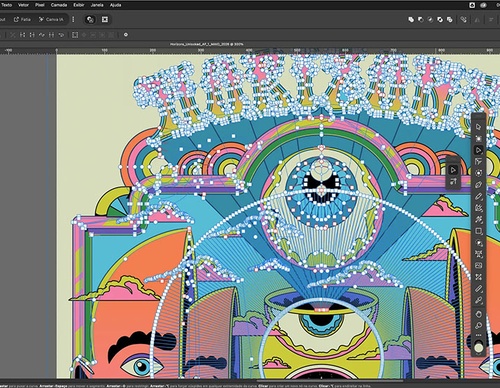Open the Pixel menu

40,5
